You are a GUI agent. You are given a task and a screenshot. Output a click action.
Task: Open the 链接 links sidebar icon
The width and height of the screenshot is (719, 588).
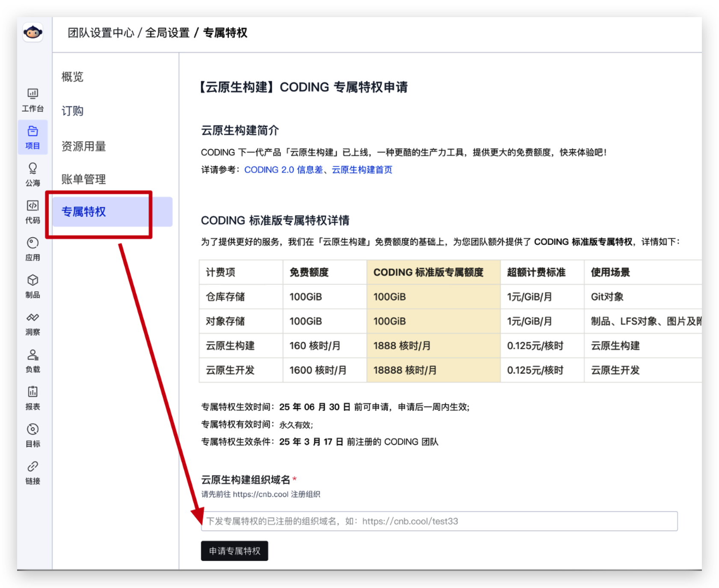33,472
